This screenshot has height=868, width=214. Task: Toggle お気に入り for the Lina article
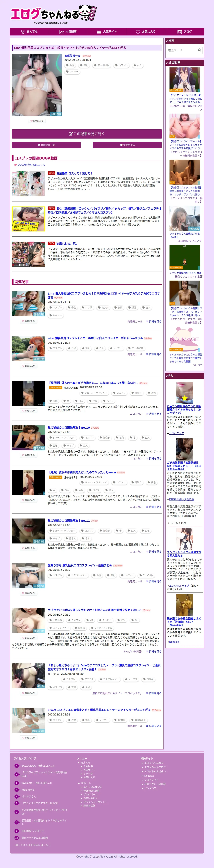28,321
